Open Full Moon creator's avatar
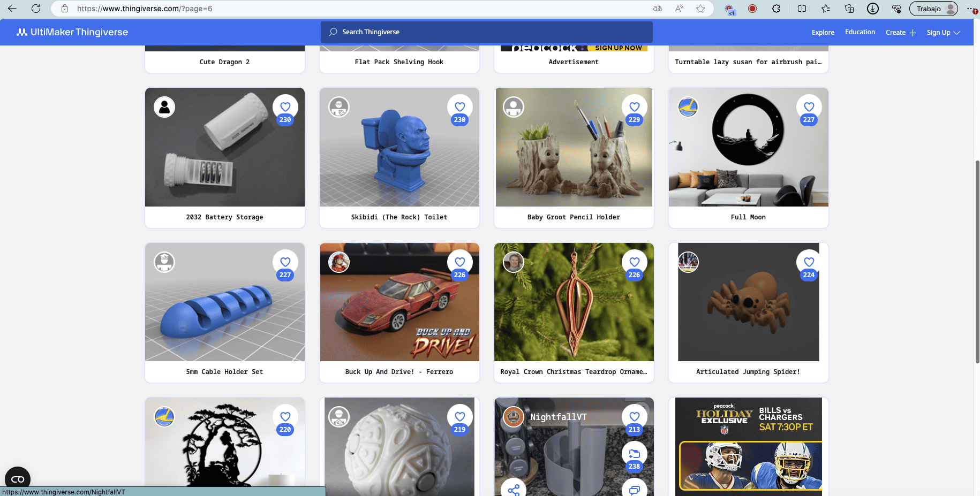Screen dimensions: 980x496 tap(688, 107)
